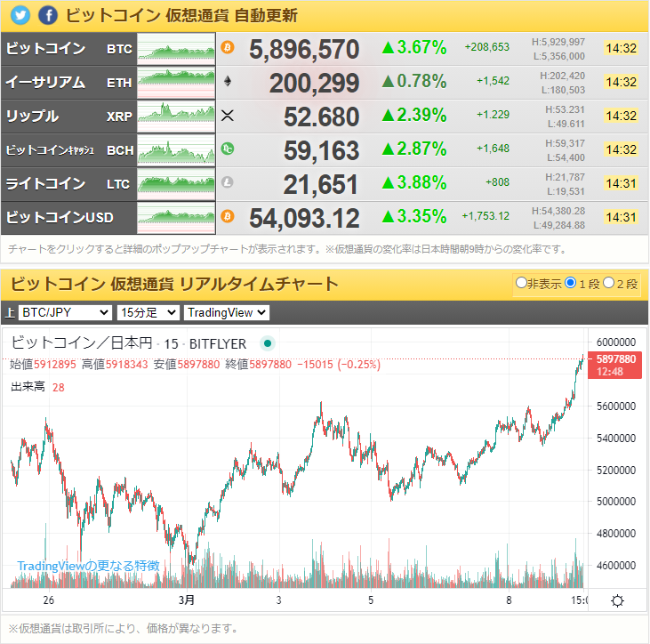
Task: Open the XRP mini chart thumbnail
Action: coord(176,117)
